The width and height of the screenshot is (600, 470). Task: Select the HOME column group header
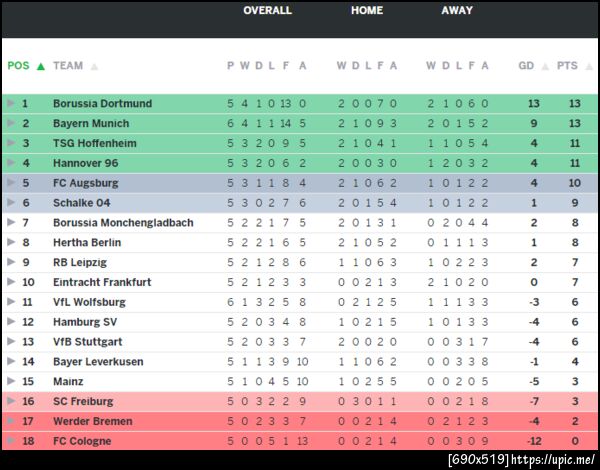click(x=367, y=11)
